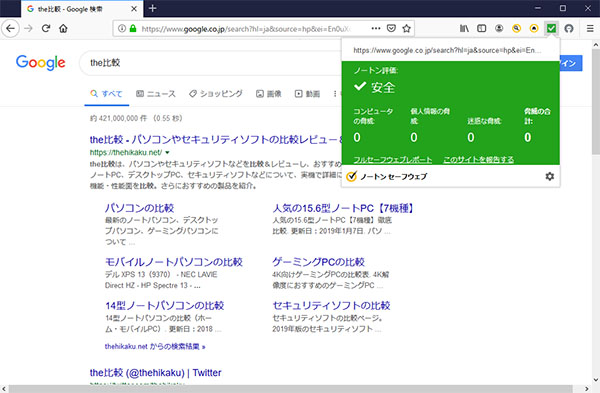This screenshot has height=393, width=600.
Task: Click the yellow Norton home page extension icon
Action: tap(534, 28)
